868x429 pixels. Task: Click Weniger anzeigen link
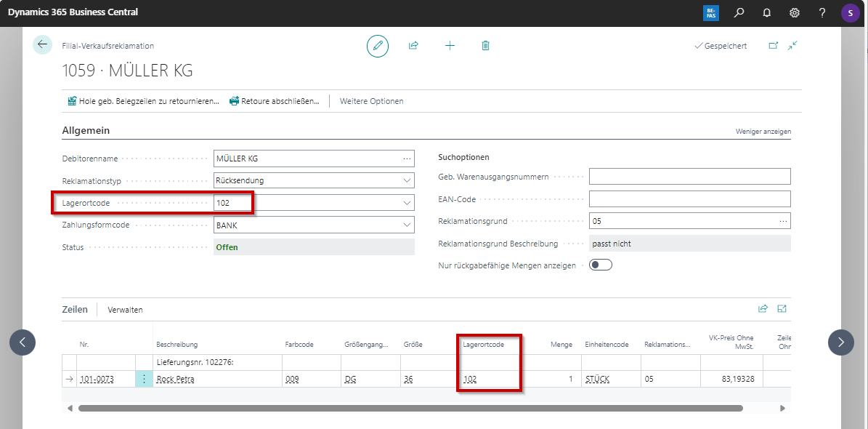tap(763, 132)
